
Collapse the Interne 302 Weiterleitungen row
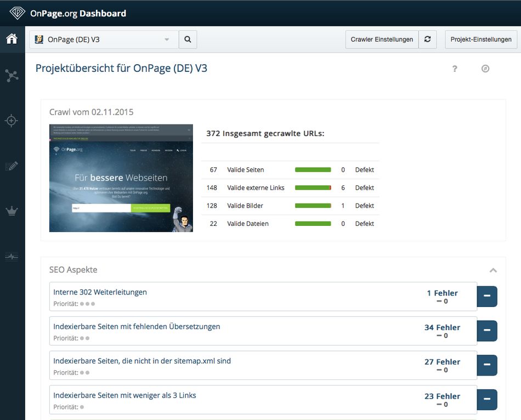(487, 297)
